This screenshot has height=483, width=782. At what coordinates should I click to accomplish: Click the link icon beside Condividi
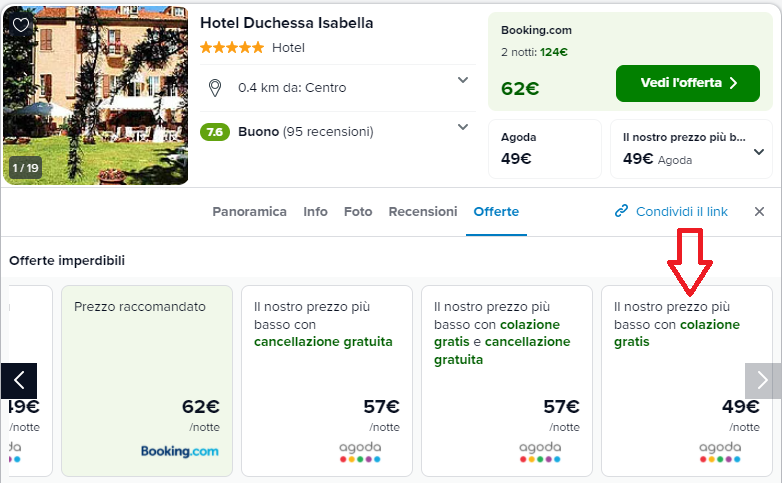[621, 211]
